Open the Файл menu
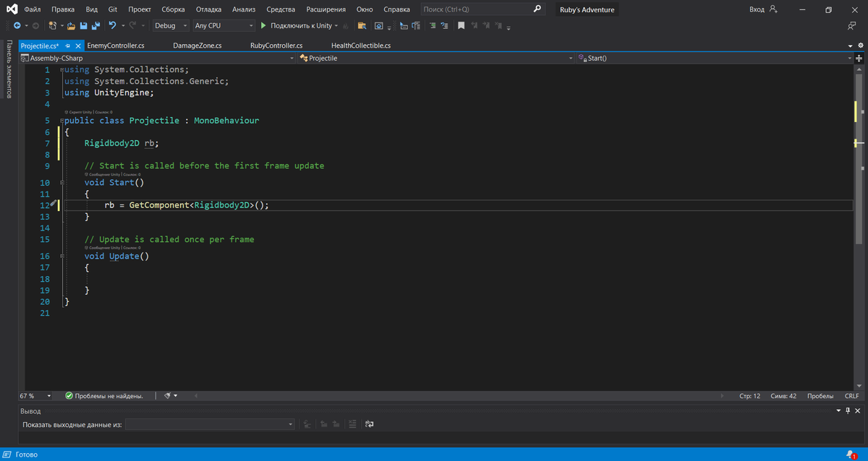This screenshot has width=868, height=461. (32, 9)
